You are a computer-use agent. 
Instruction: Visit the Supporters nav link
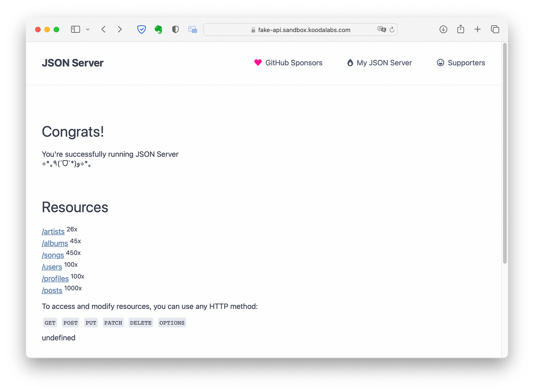(x=461, y=63)
